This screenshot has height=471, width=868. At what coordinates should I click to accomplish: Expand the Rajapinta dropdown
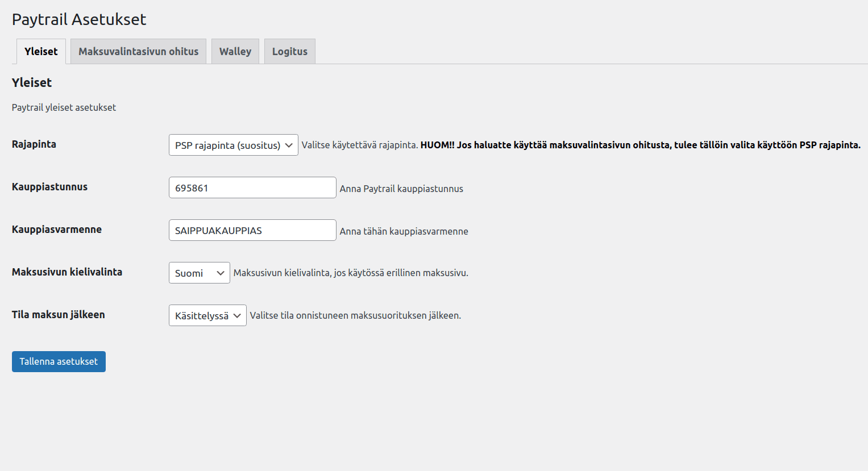[x=233, y=145]
